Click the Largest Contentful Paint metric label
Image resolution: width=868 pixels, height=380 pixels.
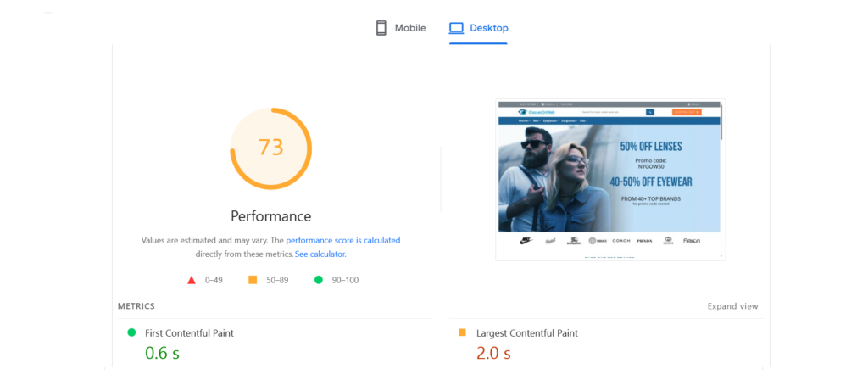(527, 333)
